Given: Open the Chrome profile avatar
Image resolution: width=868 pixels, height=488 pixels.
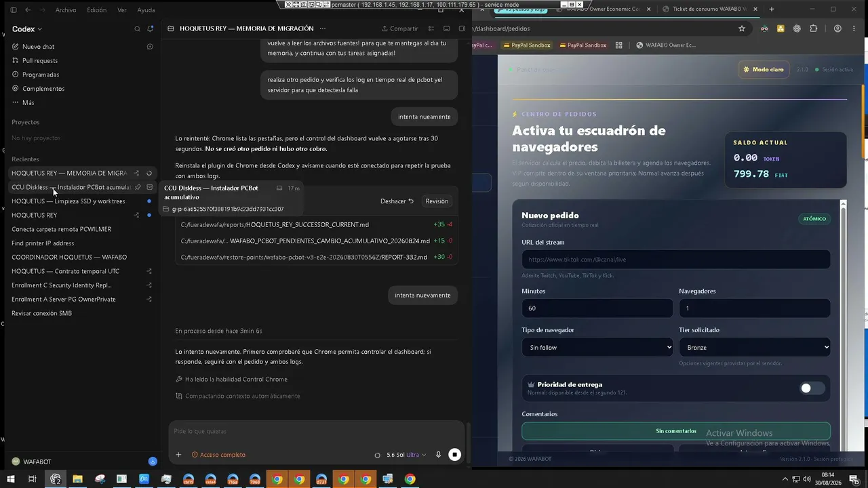Looking at the screenshot, I should click(837, 28).
